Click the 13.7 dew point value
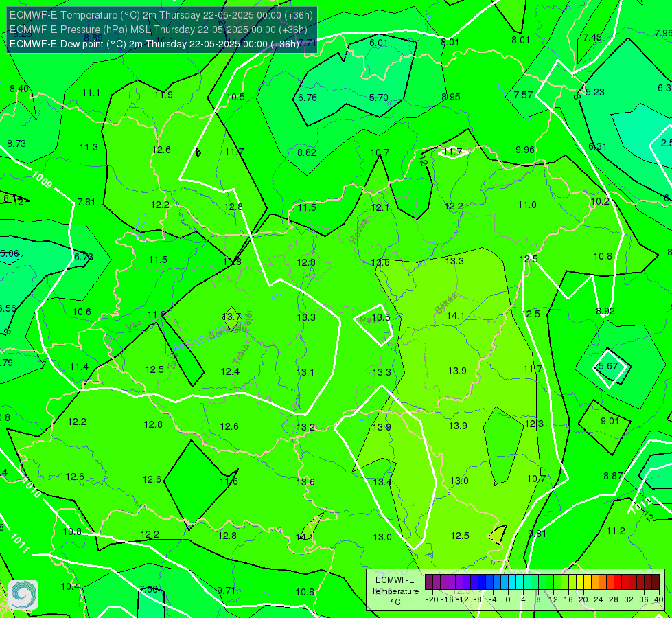 232,317
